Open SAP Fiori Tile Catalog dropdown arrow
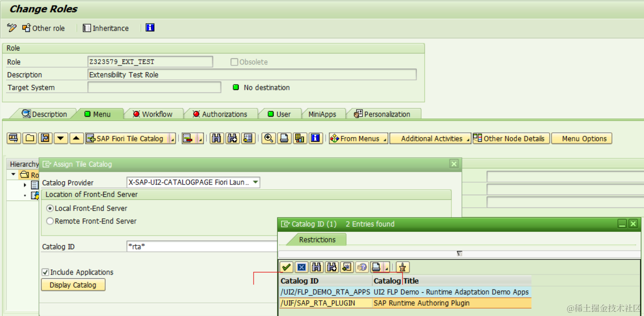The image size is (644, 316). (172, 138)
